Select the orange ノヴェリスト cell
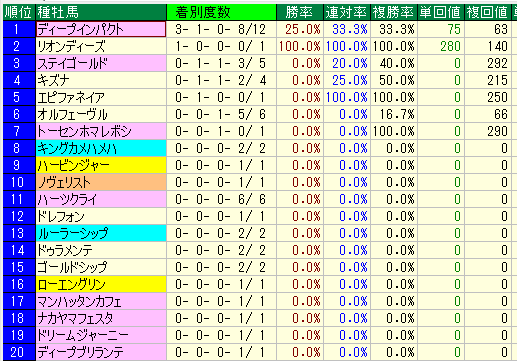Image resolution: width=517 pixels, height=361 pixels. pos(101,182)
